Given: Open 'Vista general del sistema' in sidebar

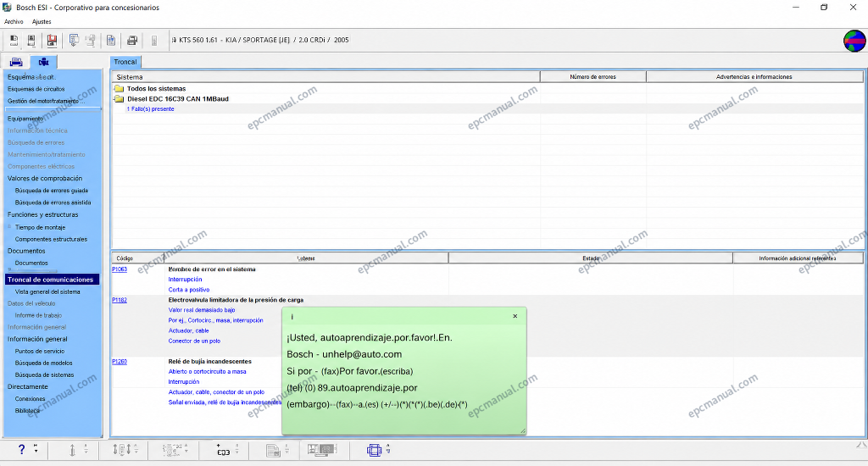Looking at the screenshot, I should (47, 291).
